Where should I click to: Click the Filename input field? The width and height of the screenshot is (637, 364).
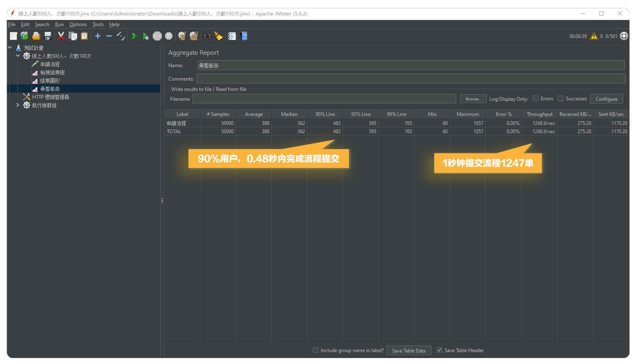[x=324, y=99]
